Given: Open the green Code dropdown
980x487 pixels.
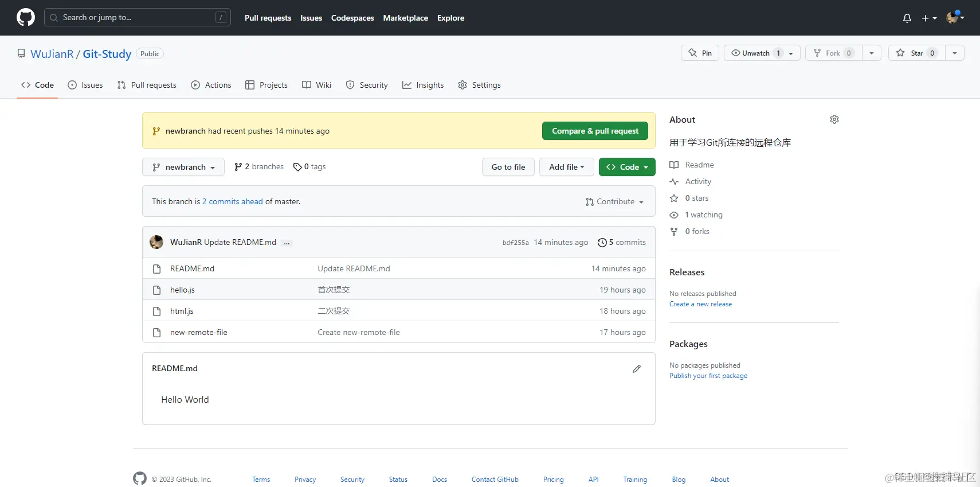Looking at the screenshot, I should pyautogui.click(x=627, y=167).
